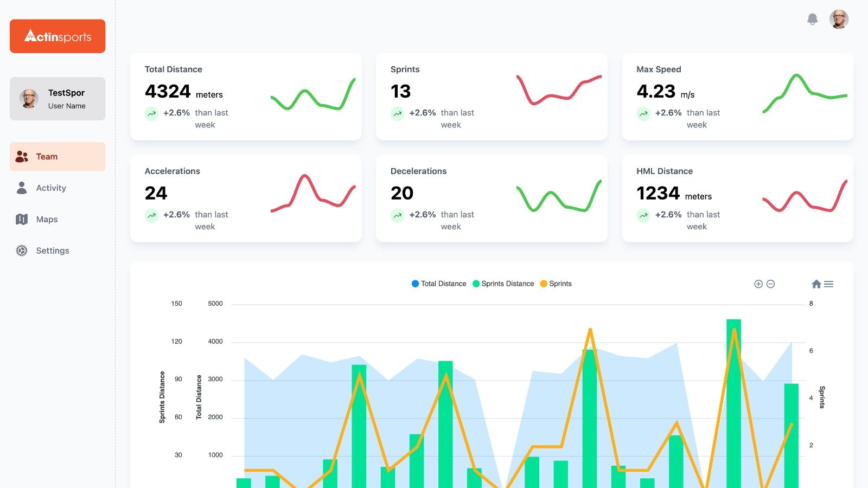The width and height of the screenshot is (868, 488).
Task: Click the 4324 meters value
Action: point(184,92)
